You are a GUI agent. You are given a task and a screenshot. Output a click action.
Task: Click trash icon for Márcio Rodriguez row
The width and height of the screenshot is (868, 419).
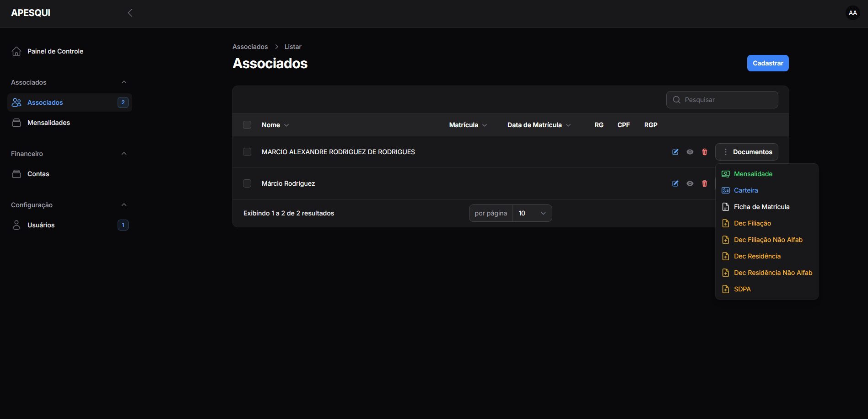pyautogui.click(x=704, y=183)
